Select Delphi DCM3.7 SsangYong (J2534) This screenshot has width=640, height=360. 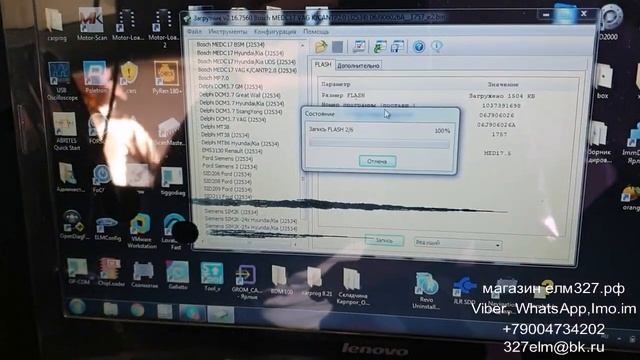click(241, 112)
